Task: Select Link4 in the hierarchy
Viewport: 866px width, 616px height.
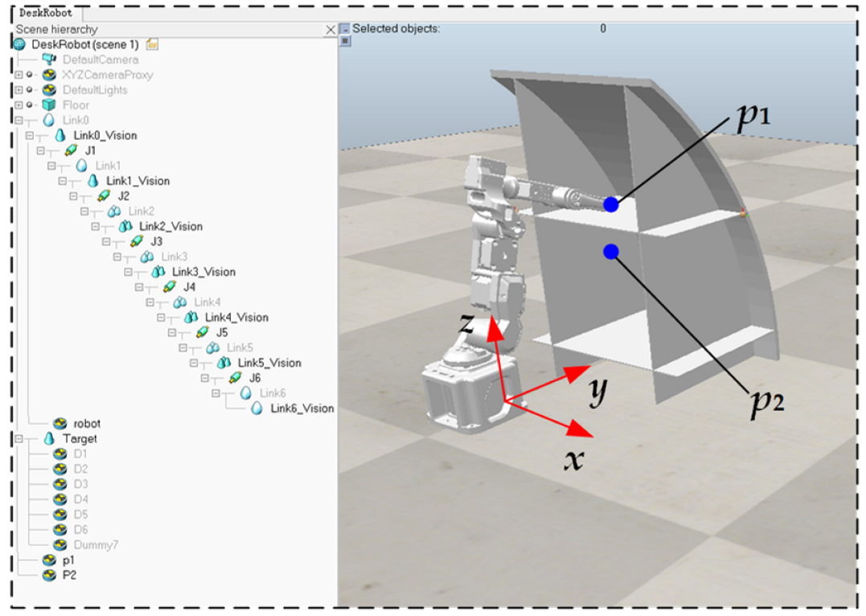Action: 207,302
